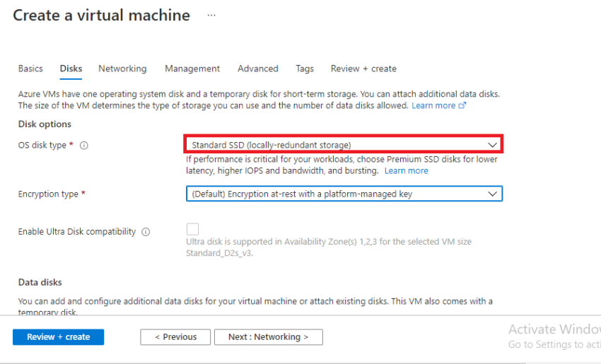Show info tooltip for OS disk type
This screenshot has width=601, height=364.
(84, 146)
